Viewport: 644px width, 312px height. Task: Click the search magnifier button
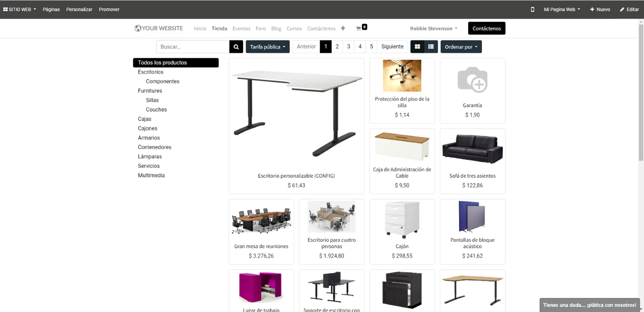236,47
